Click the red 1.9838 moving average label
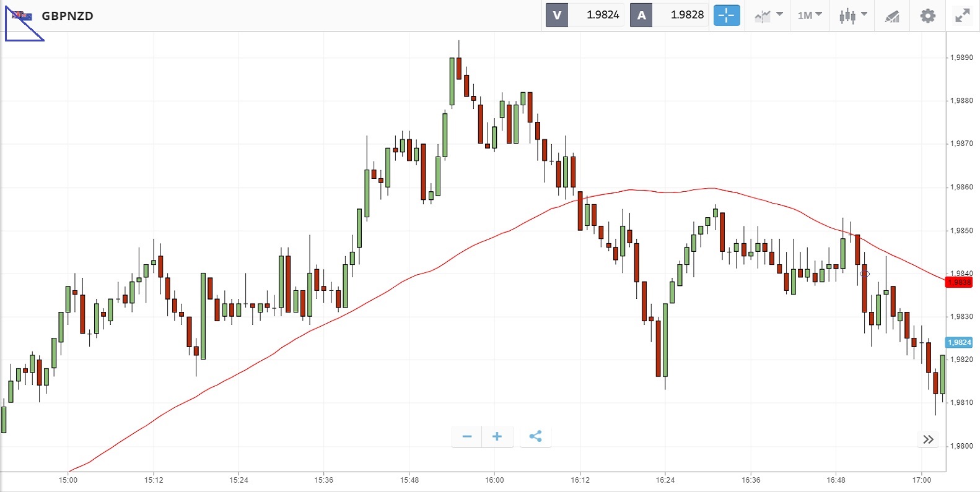The height and width of the screenshot is (492, 980). click(x=959, y=282)
